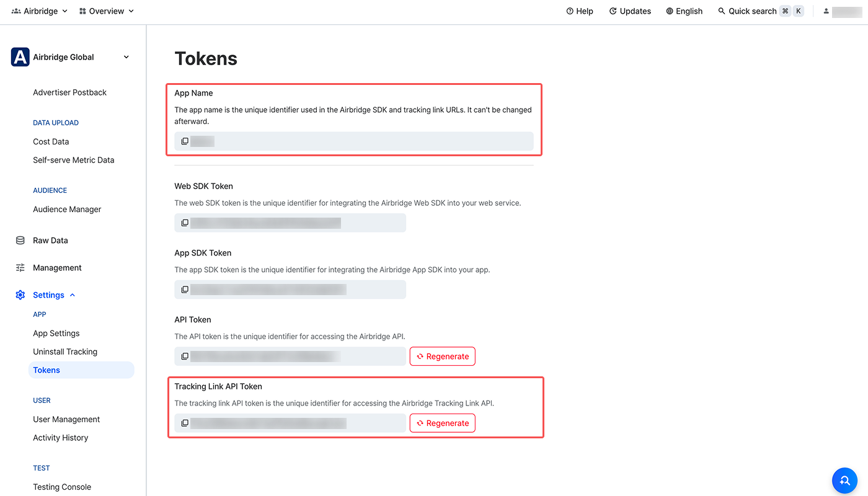This screenshot has height=496, width=868.
Task: Click the Web SDK Token field
Action: point(290,223)
